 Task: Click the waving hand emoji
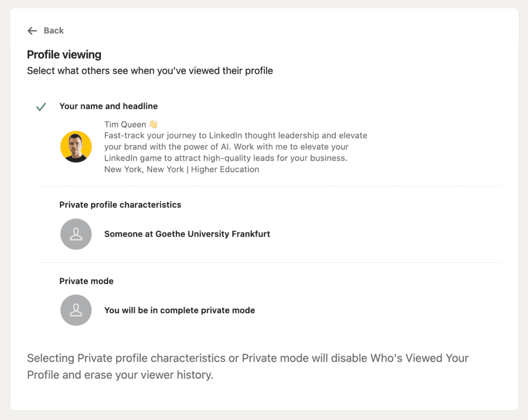(x=153, y=124)
